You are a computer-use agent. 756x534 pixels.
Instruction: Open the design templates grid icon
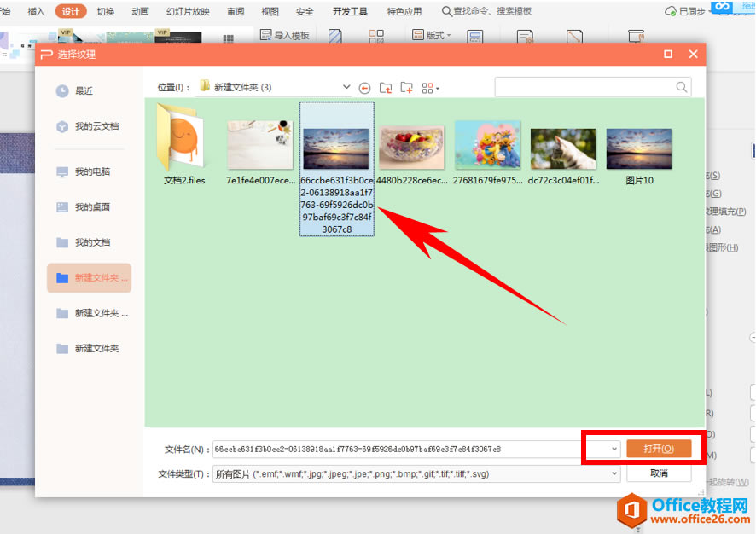(228, 38)
